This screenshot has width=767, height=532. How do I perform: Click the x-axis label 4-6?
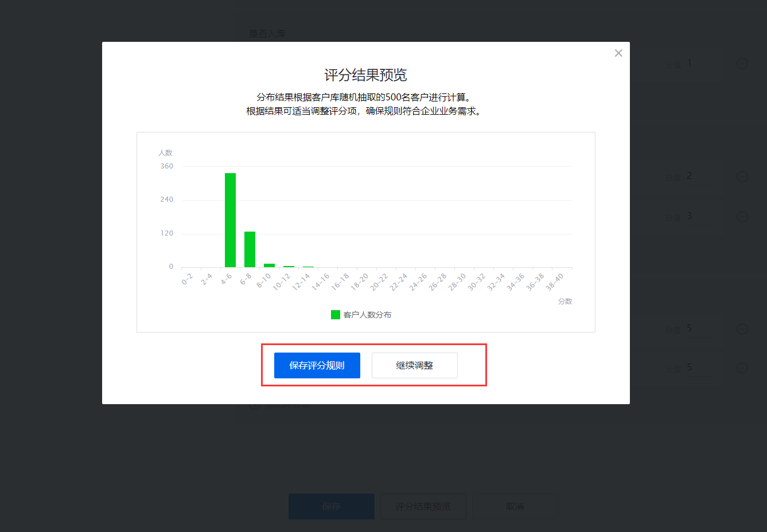pos(226,279)
